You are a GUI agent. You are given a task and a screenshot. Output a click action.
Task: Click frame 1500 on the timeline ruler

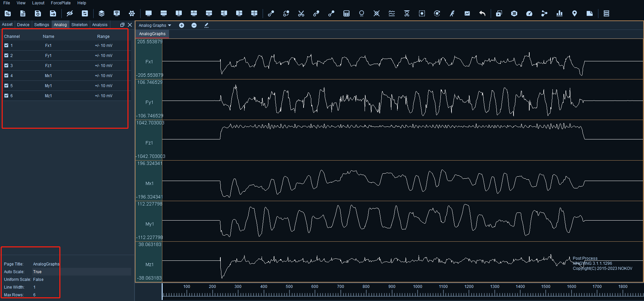(546, 287)
